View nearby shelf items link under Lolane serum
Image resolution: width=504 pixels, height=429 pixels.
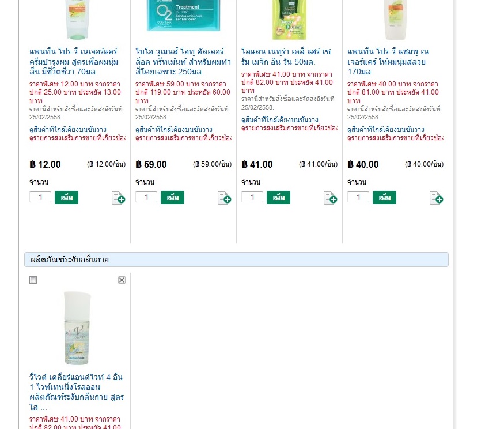pos(279,120)
